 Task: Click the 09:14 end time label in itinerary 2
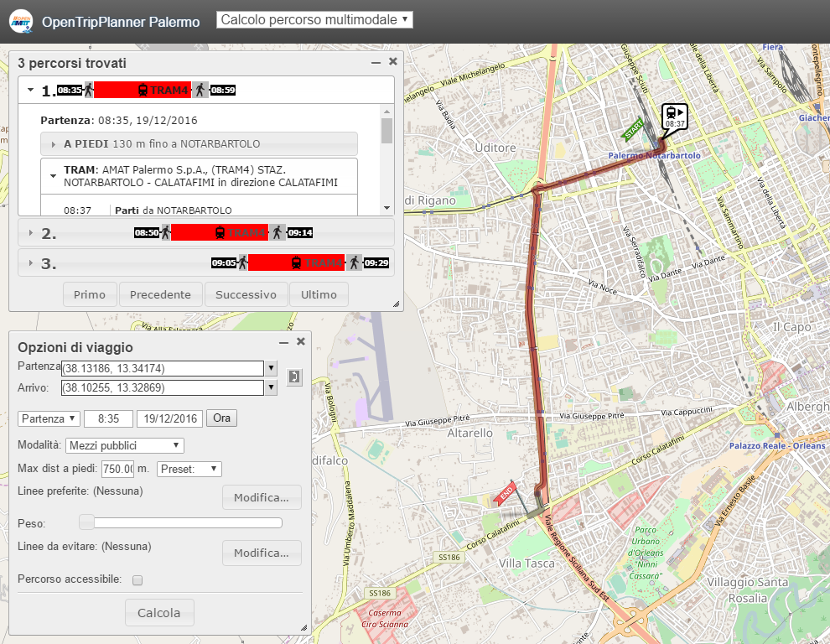pyautogui.click(x=299, y=232)
